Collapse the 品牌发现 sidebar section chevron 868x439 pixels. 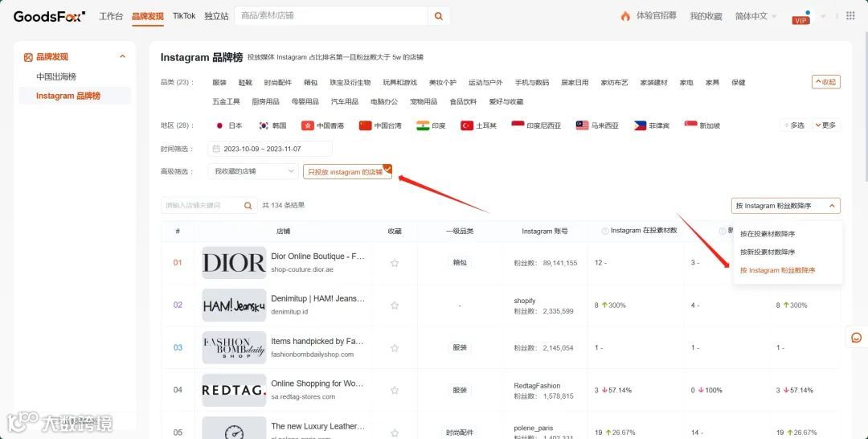122,56
